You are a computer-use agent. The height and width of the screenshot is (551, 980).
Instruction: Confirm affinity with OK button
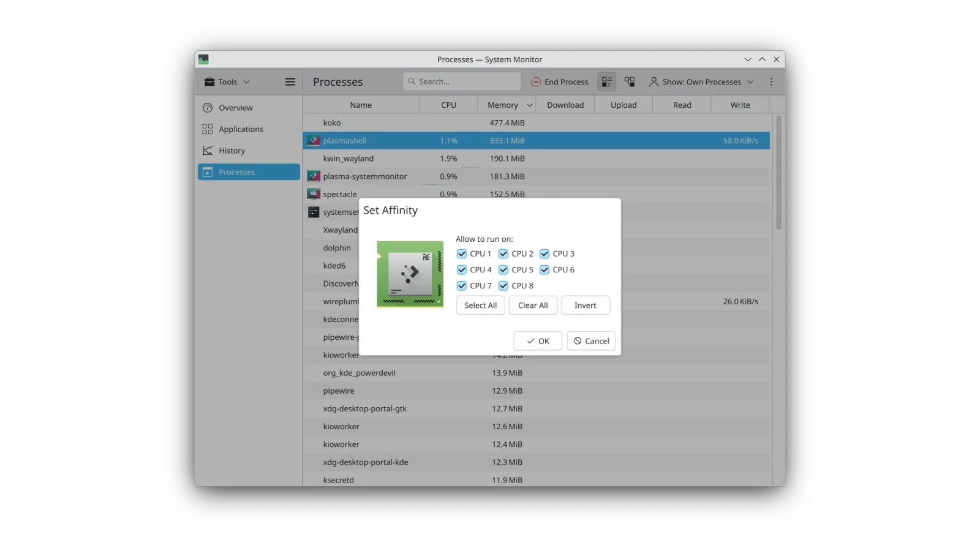point(538,341)
